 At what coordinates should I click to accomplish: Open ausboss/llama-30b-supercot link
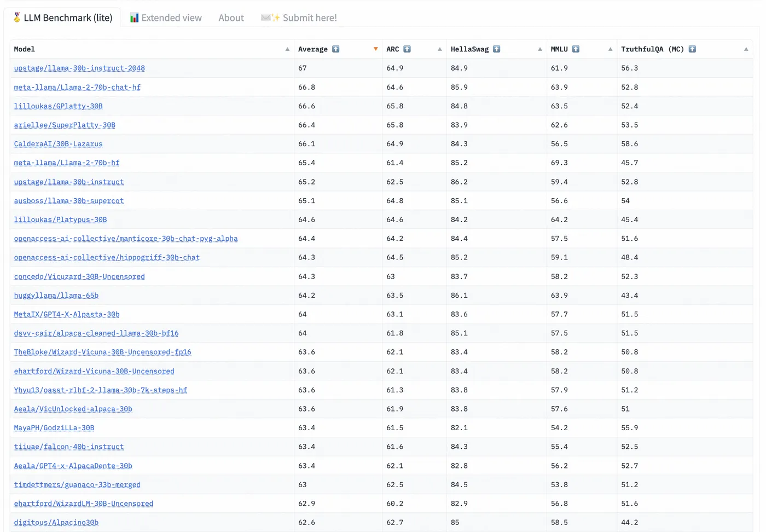point(69,201)
